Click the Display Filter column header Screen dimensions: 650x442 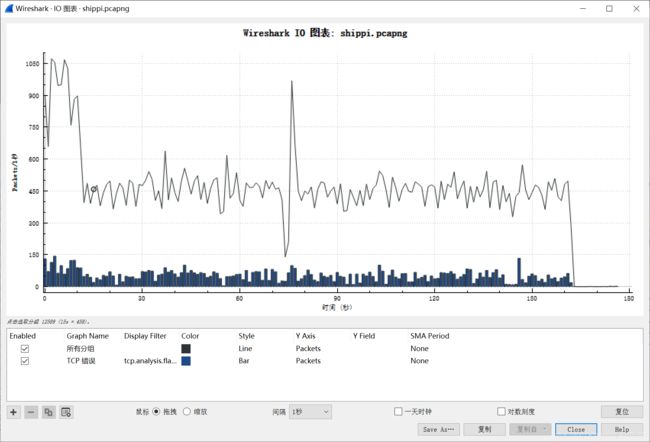(x=145, y=336)
